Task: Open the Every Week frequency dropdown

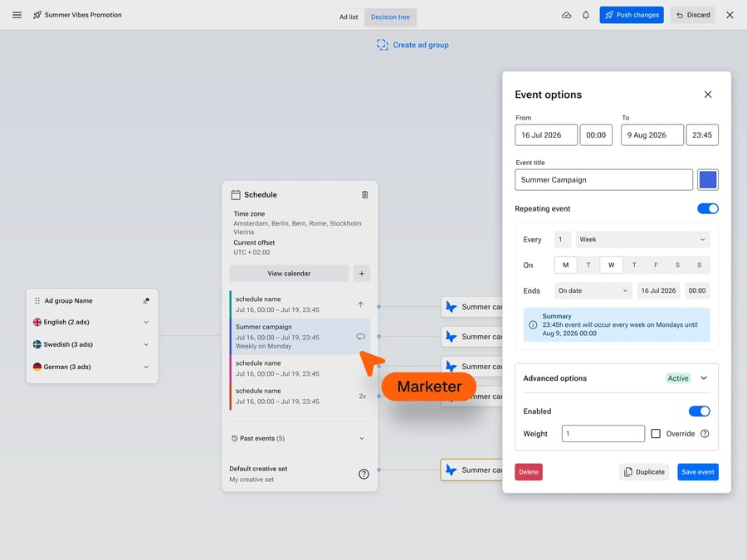Action: [x=642, y=239]
